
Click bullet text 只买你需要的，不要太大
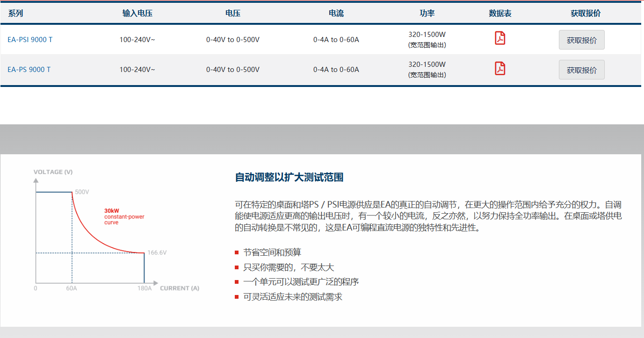pyautogui.click(x=289, y=267)
